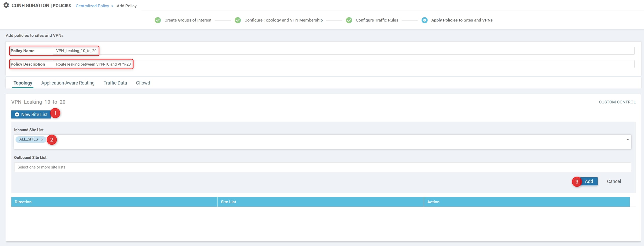Cancel the site list entry

tap(614, 181)
